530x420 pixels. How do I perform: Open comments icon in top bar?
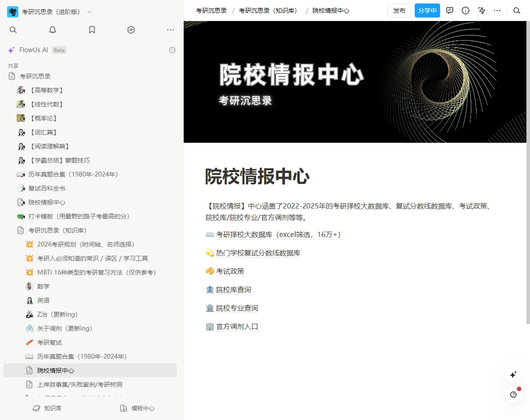pyautogui.click(x=450, y=11)
